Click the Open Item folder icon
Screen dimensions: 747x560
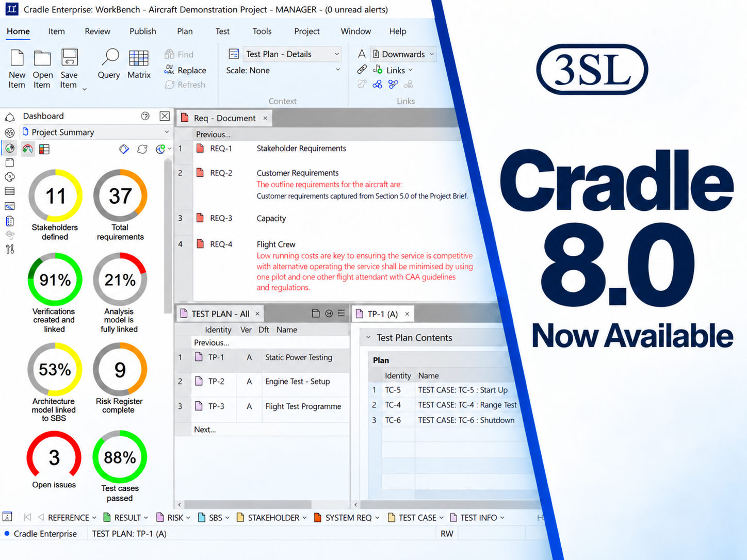click(42, 58)
